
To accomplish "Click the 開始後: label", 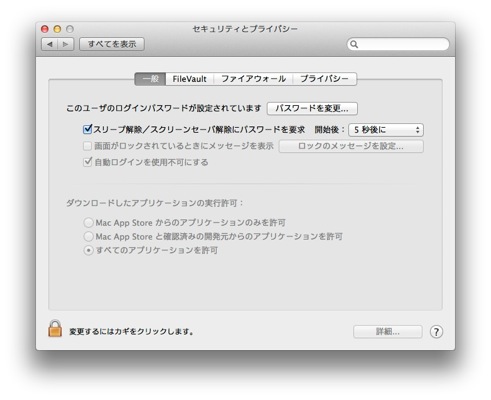I will pos(329,130).
